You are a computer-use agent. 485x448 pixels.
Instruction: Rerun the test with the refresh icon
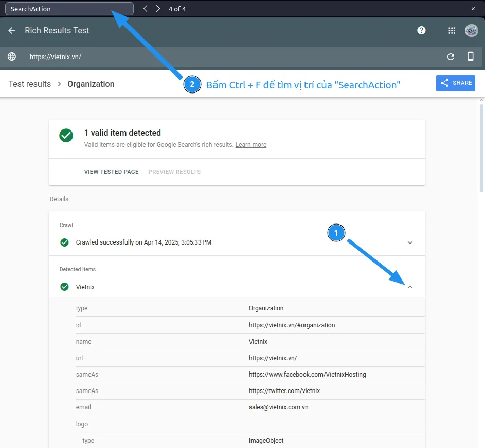[x=451, y=57]
